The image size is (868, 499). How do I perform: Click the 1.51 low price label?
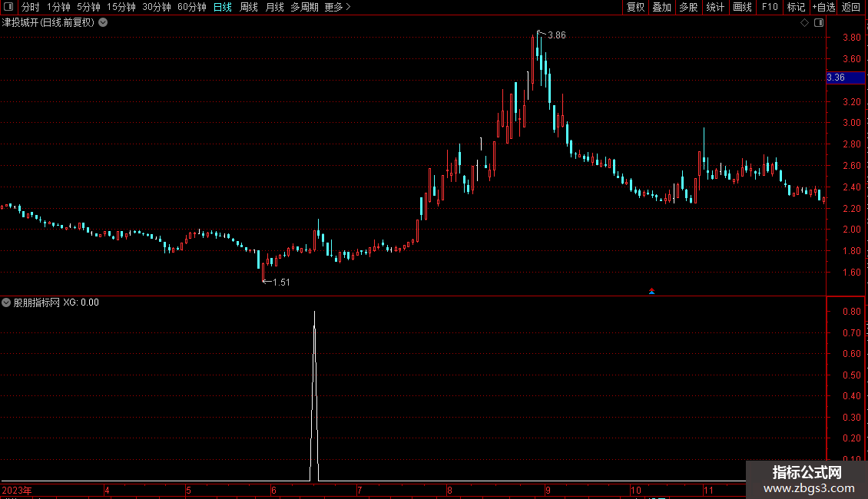pos(281,283)
